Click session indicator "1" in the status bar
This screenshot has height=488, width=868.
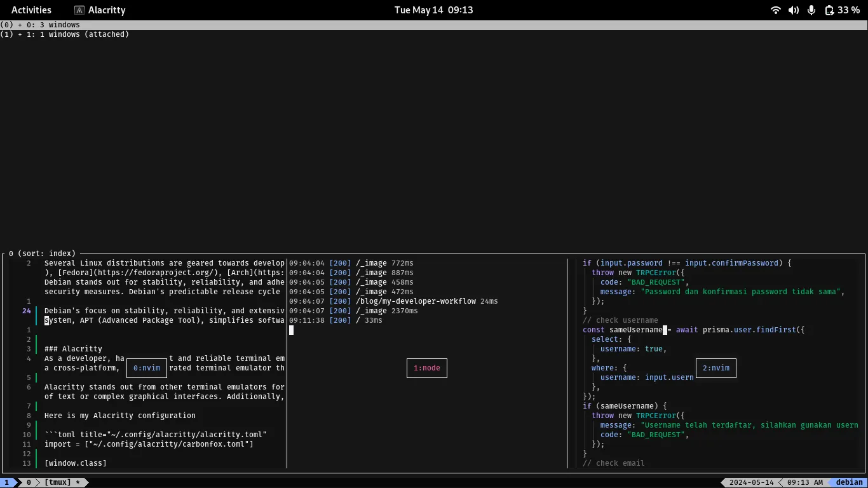6,482
